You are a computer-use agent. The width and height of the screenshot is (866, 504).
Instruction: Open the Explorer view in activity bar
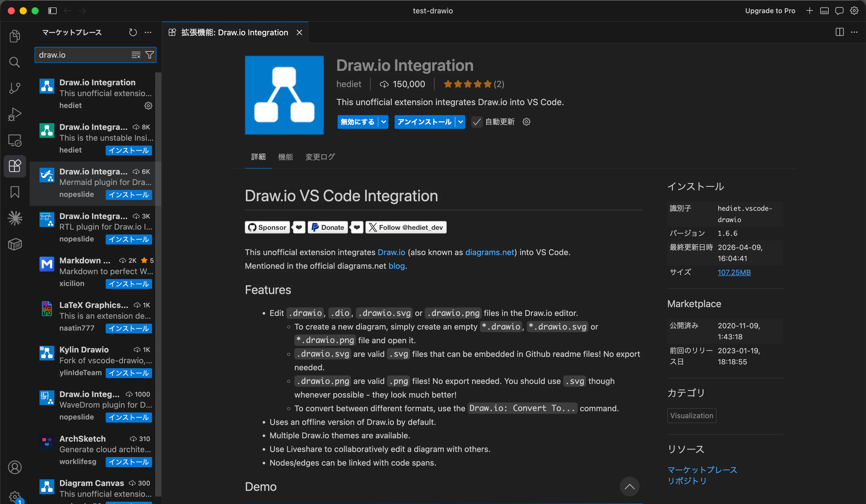click(x=14, y=36)
